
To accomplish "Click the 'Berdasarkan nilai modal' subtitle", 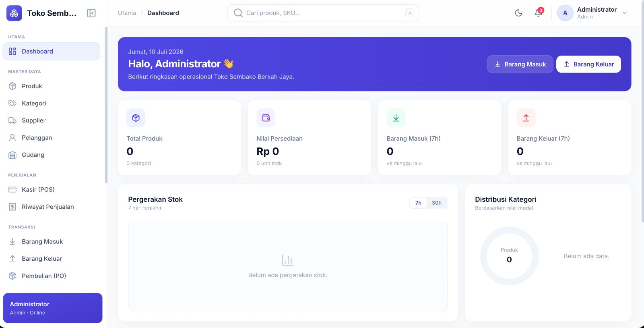I will point(504,208).
